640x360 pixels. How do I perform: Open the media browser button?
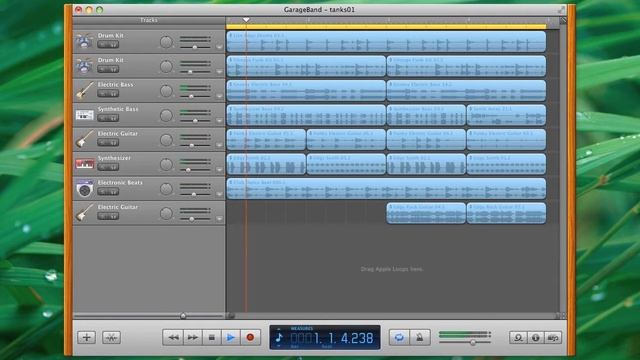pyautogui.click(x=553, y=338)
